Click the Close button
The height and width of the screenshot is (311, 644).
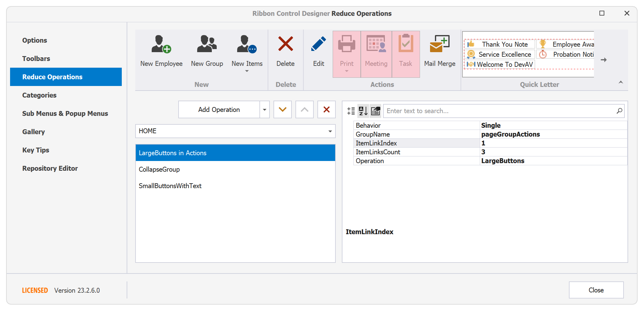click(x=596, y=290)
